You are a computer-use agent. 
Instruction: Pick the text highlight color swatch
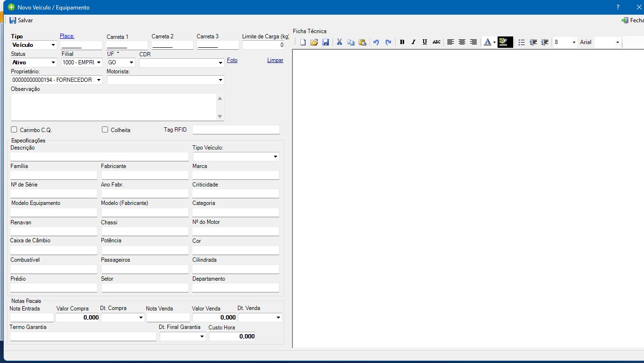coord(505,42)
